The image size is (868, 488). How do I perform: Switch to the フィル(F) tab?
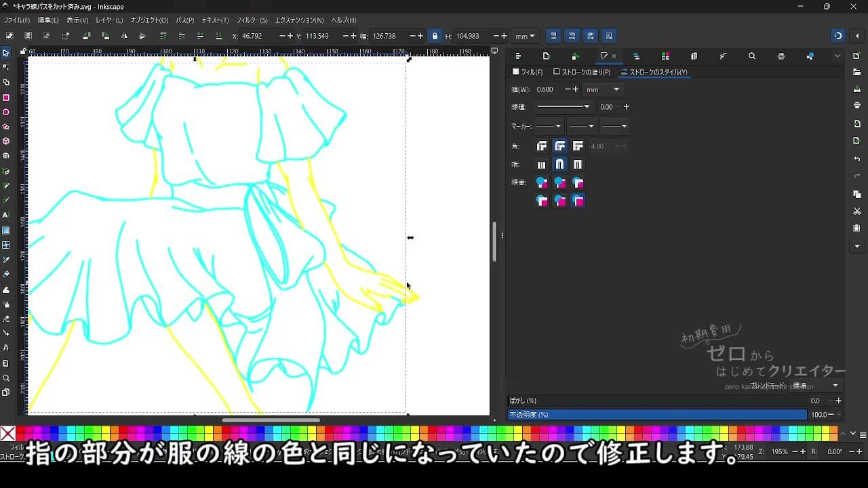point(528,72)
